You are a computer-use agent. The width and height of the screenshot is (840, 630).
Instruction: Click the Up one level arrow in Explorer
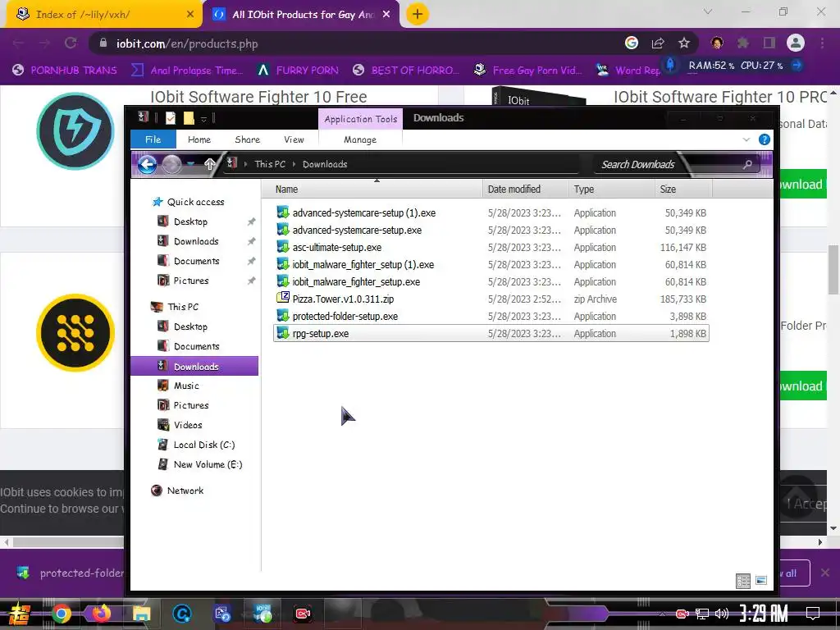(x=209, y=164)
